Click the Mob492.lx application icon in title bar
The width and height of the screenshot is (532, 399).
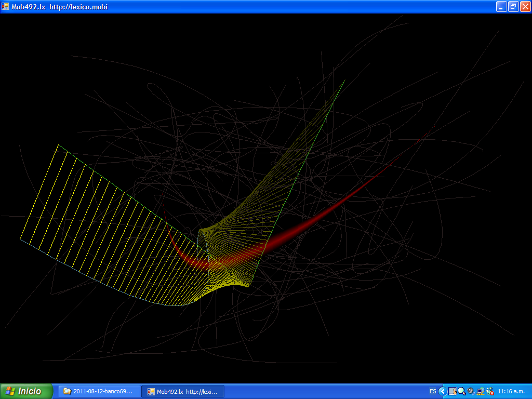click(6, 7)
